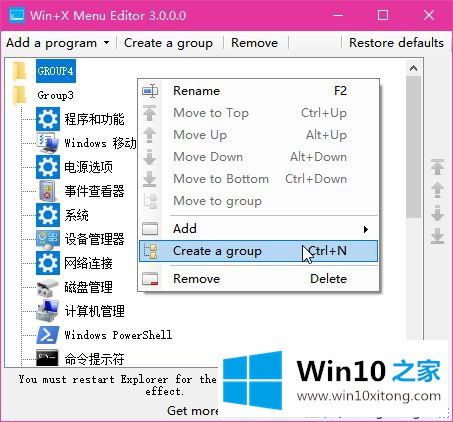Click the Add window icon in context menu
This screenshot has width=453, height=422.
tap(150, 229)
